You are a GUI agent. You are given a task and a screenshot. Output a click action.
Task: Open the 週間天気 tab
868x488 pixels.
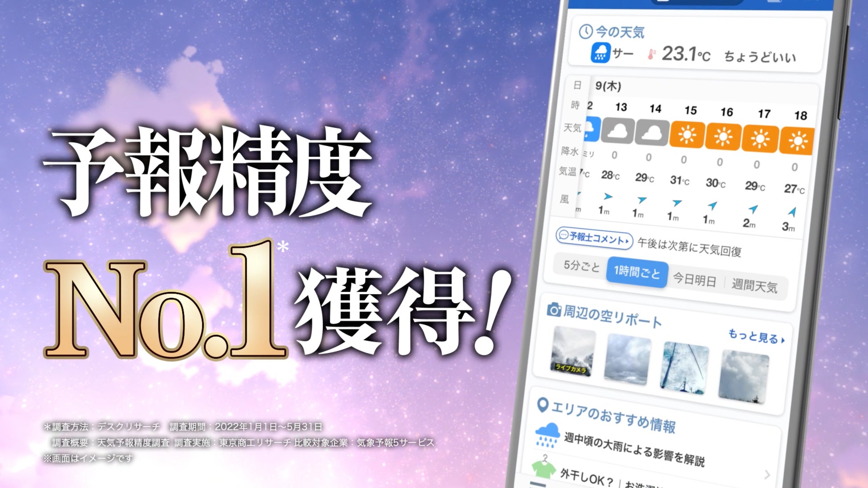point(754,286)
